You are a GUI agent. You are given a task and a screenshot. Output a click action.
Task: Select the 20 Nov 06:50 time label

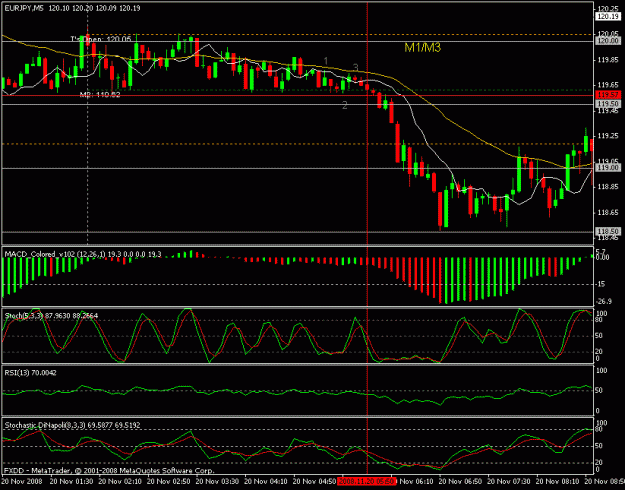pyautogui.click(x=461, y=481)
